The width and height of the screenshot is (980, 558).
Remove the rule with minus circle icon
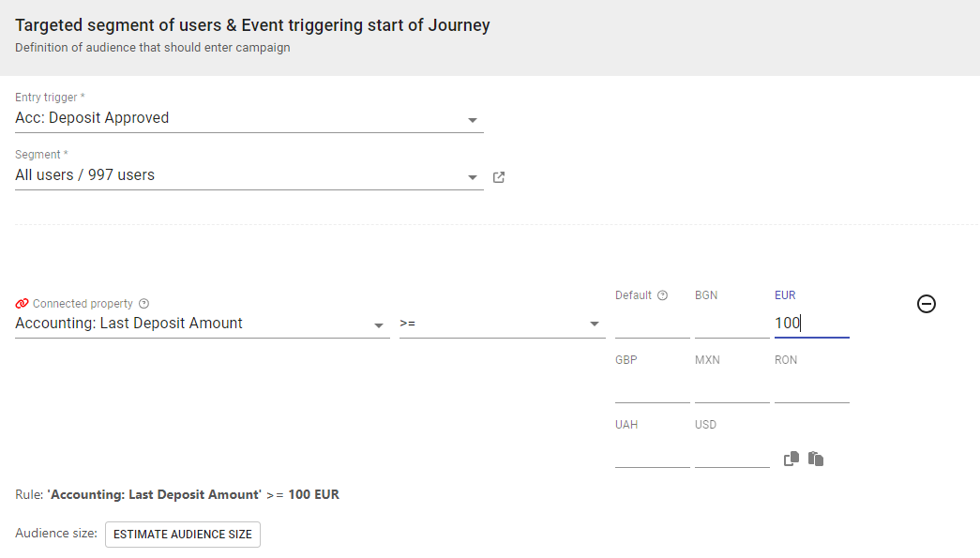click(x=926, y=304)
